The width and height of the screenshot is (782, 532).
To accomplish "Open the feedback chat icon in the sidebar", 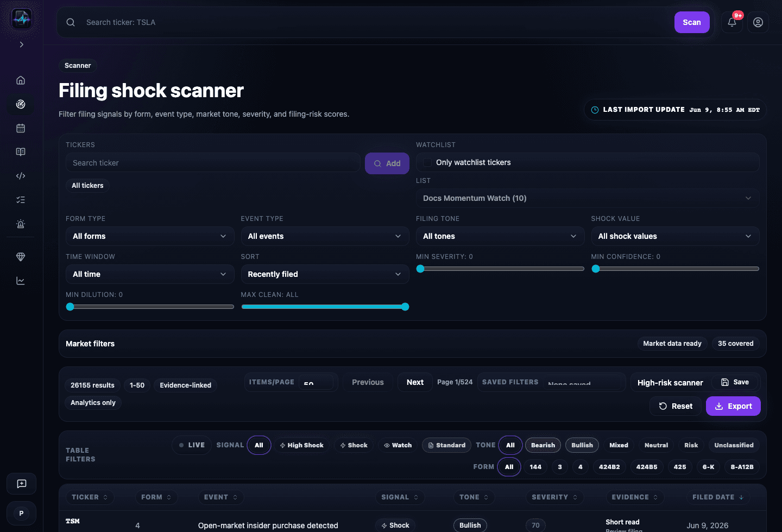I will click(x=22, y=484).
